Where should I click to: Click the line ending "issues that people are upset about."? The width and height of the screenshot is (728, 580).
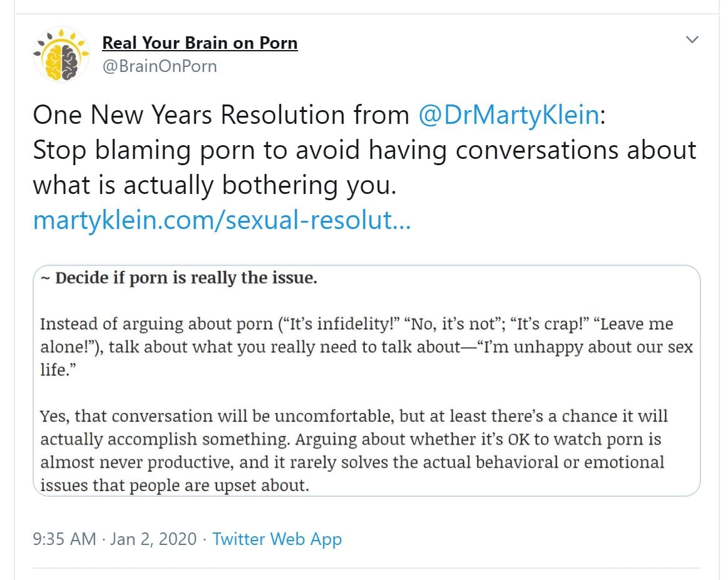tap(175, 485)
